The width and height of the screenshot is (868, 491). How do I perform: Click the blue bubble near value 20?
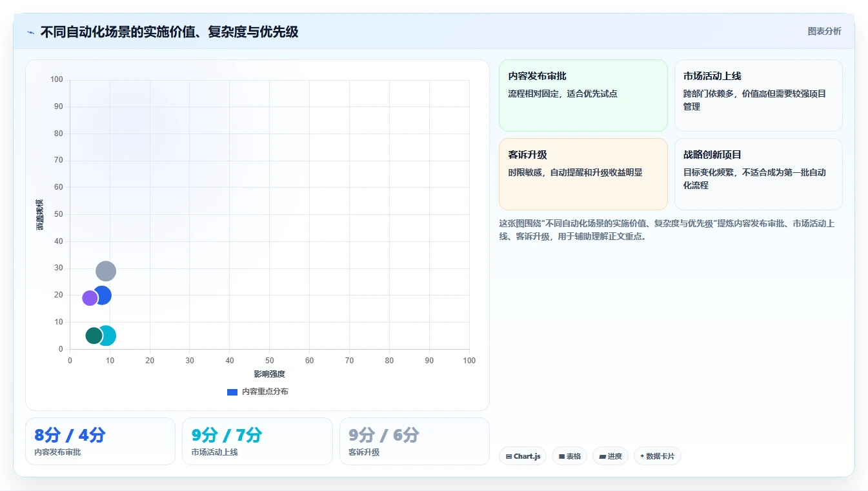click(x=103, y=296)
